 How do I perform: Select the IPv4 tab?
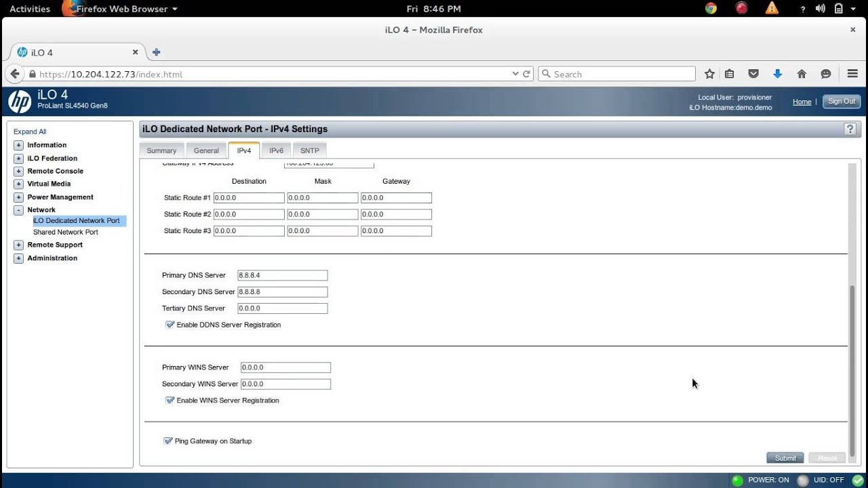coord(244,150)
